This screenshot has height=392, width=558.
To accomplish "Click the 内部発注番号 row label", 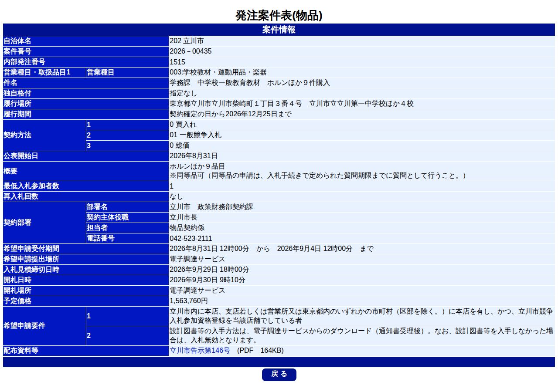I will (x=86, y=62).
